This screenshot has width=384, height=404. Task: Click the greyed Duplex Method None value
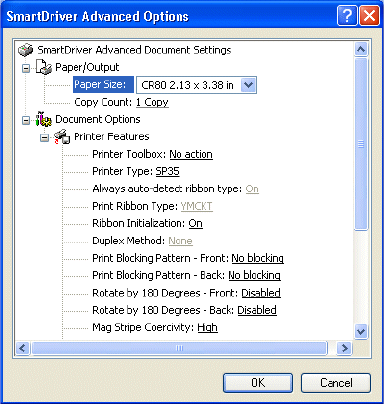[180, 241]
